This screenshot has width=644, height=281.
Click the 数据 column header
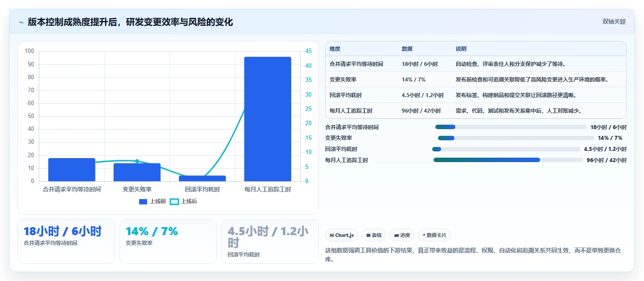407,49
